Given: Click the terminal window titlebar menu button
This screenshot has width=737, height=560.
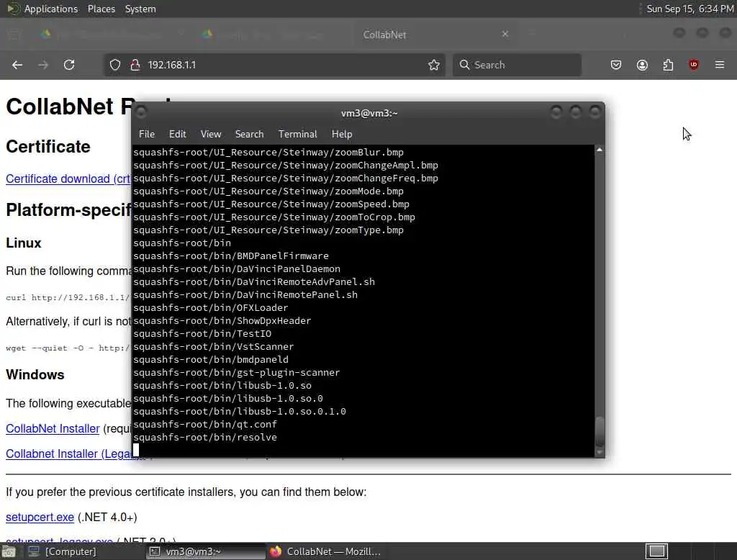Looking at the screenshot, I should [x=140, y=112].
